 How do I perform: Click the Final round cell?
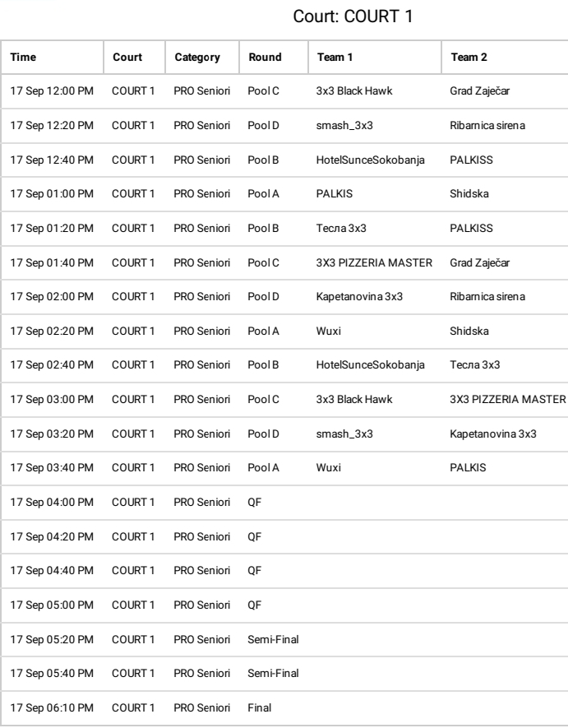coord(259,707)
